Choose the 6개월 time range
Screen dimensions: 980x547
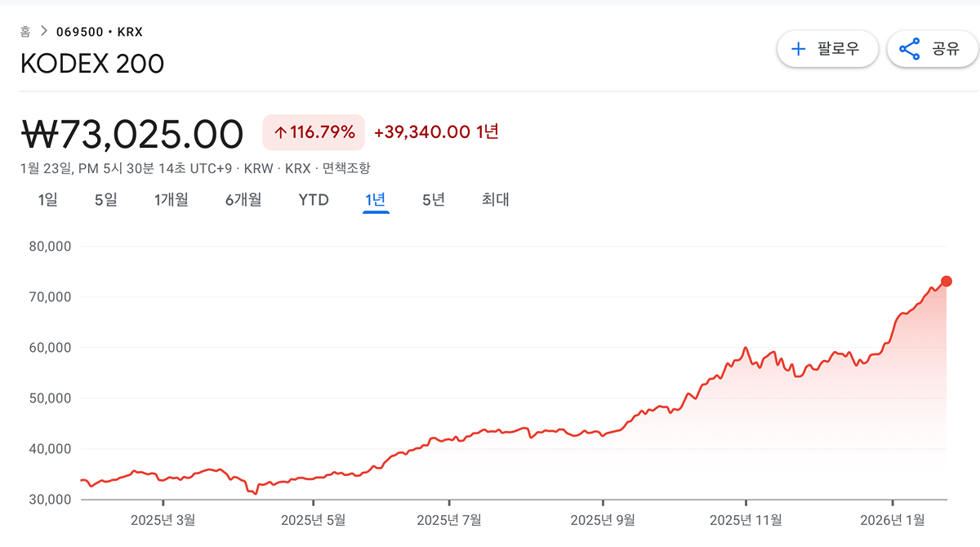(x=243, y=199)
